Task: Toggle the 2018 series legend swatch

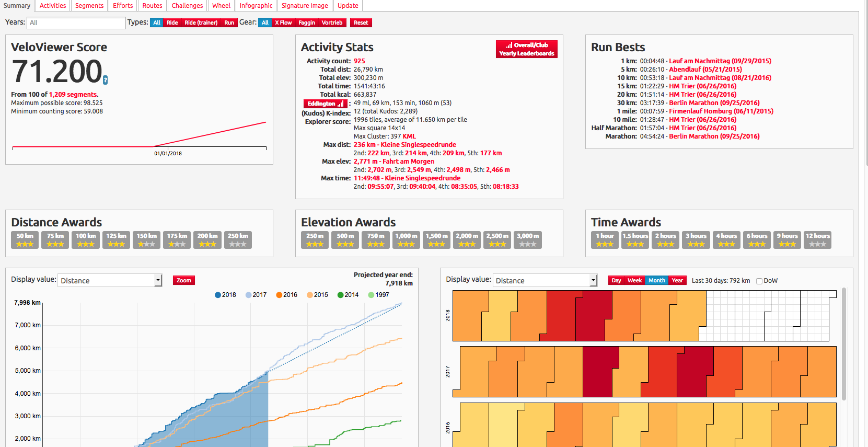Action: pos(218,295)
